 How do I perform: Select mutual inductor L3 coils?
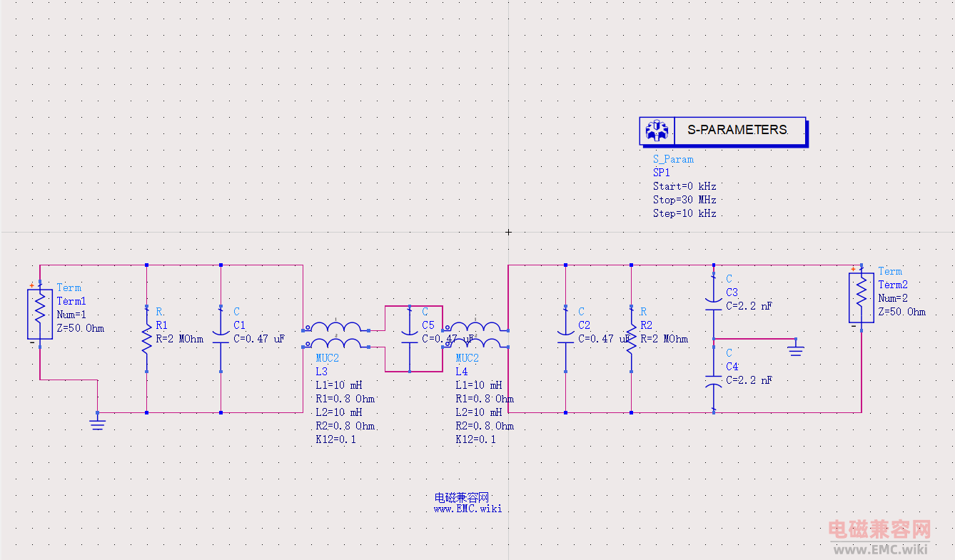[336, 336]
